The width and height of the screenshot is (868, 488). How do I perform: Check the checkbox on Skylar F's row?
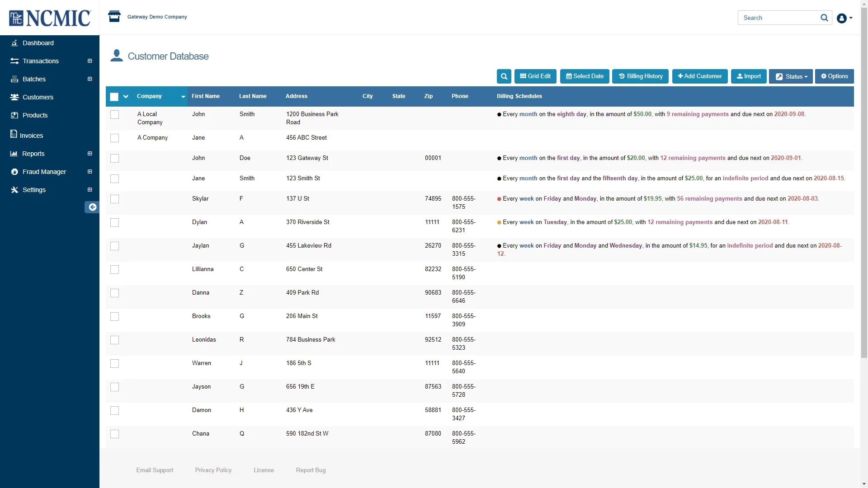click(114, 199)
